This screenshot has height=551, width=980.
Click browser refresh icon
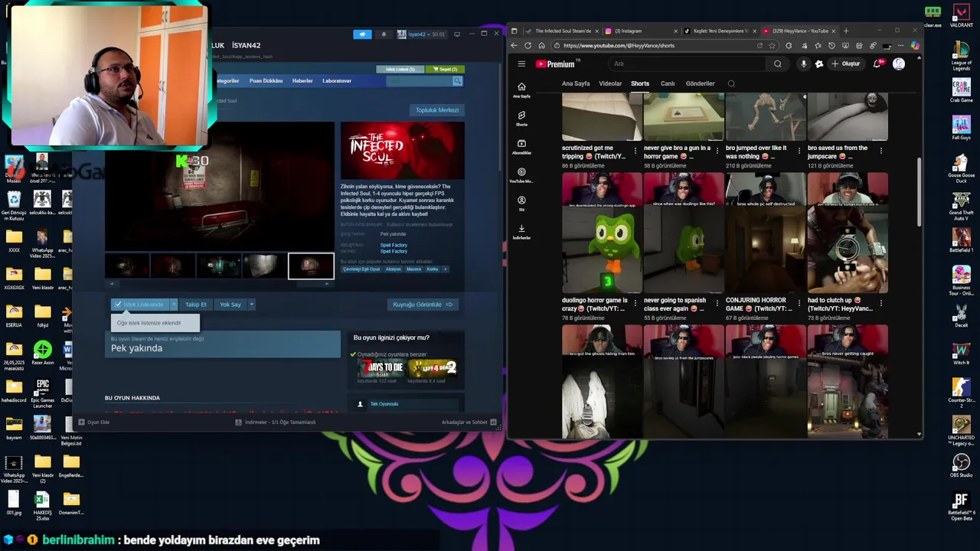coord(528,45)
